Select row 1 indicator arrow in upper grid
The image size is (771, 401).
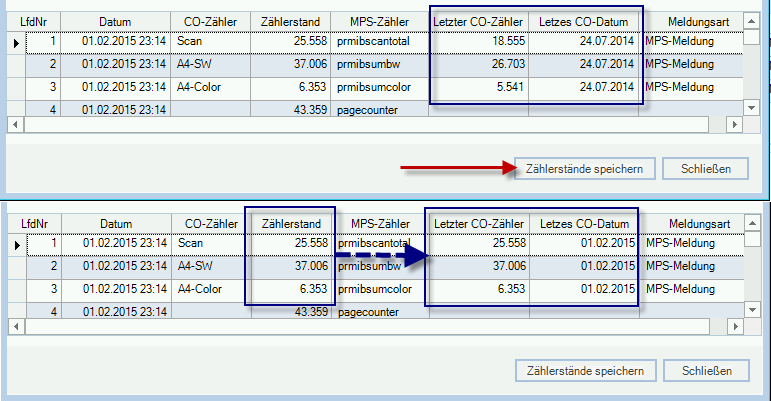(x=15, y=42)
